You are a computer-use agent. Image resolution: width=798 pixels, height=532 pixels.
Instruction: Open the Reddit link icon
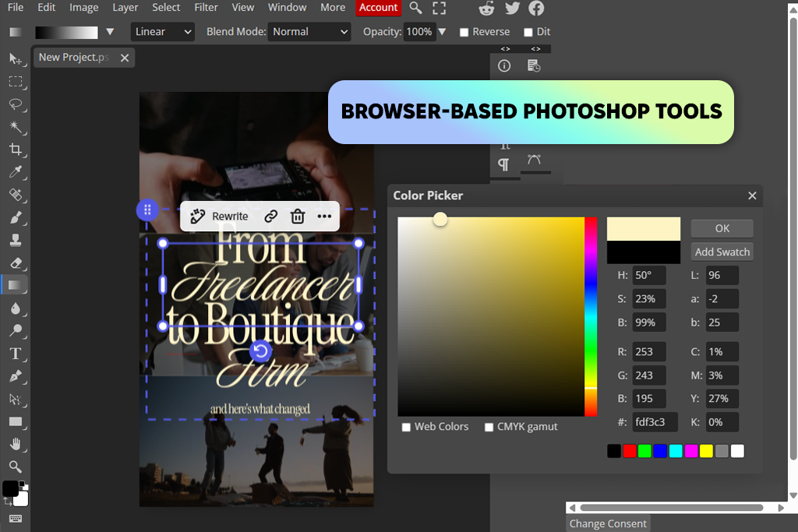(486, 8)
